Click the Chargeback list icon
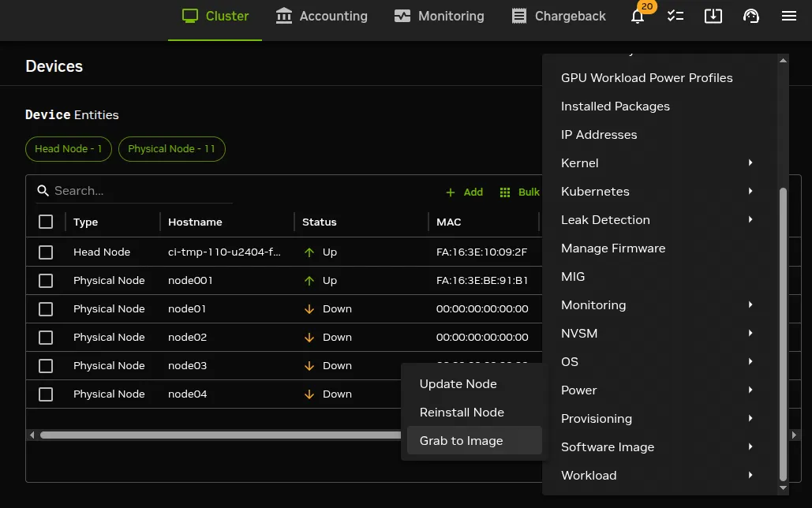 [519, 16]
